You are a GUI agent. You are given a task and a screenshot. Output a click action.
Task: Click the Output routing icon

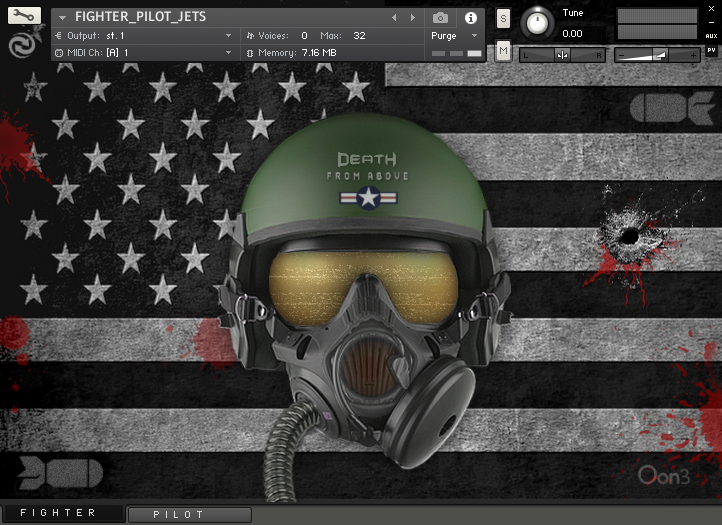58,35
